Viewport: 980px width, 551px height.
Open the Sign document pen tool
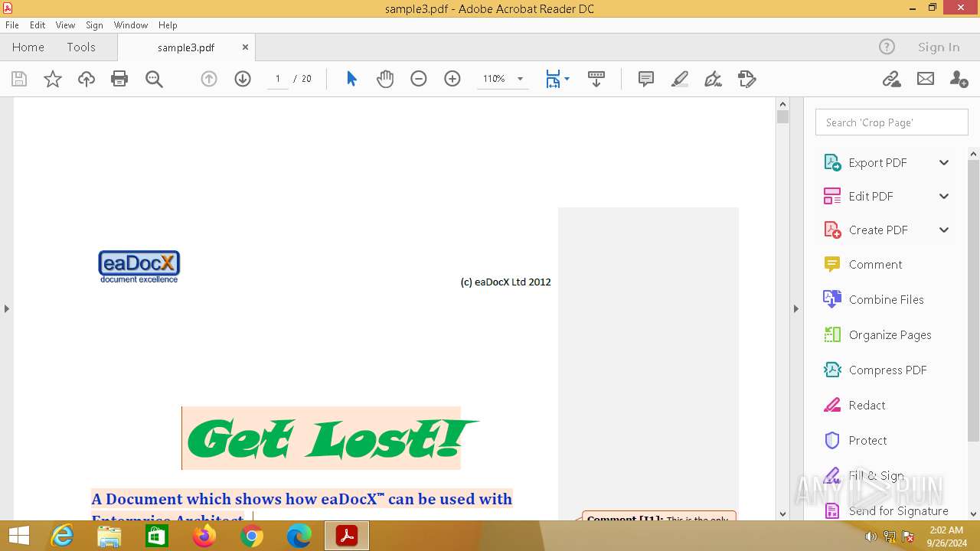click(x=714, y=79)
